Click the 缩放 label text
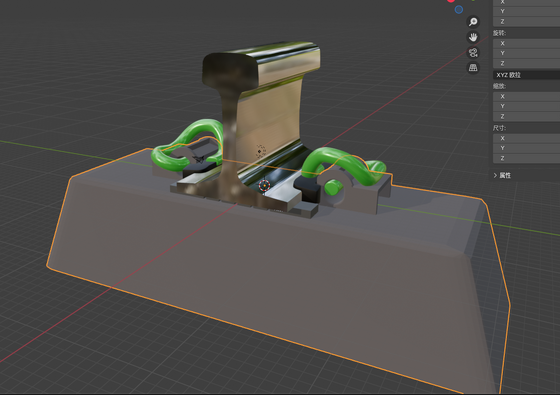This screenshot has height=395, width=560. 499,86
